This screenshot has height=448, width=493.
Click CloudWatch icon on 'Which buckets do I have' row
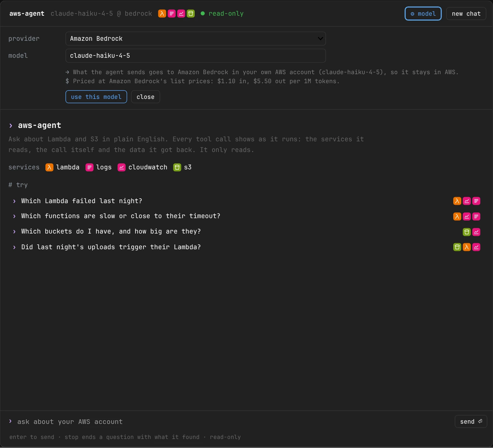[476, 232]
